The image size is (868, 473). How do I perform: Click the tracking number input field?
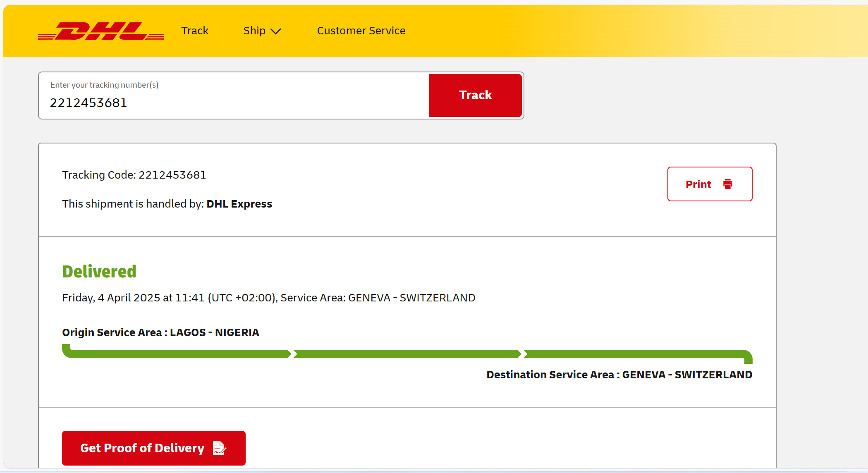tap(234, 96)
